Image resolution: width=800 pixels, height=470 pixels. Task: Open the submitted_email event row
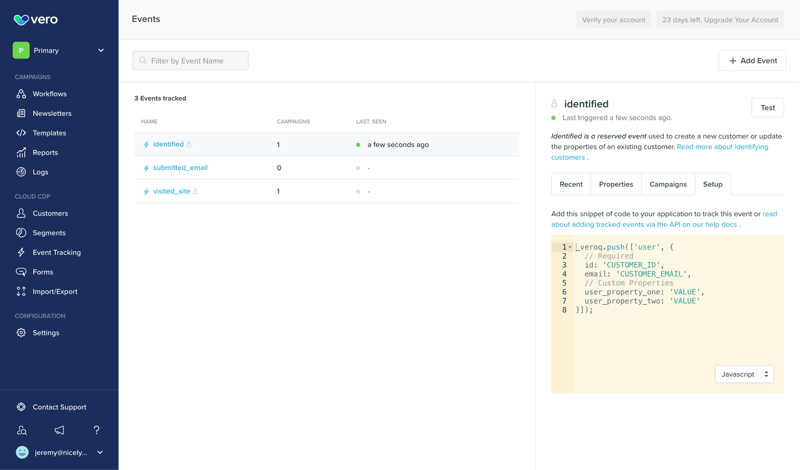[180, 168]
